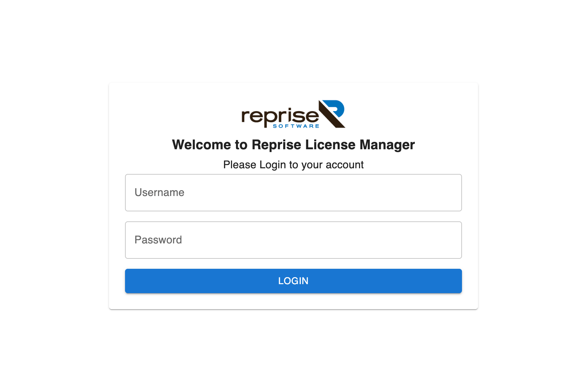Click the 'Welcome to Reprise License Manager' heading
This screenshot has height=392, width=587.
pyautogui.click(x=293, y=145)
